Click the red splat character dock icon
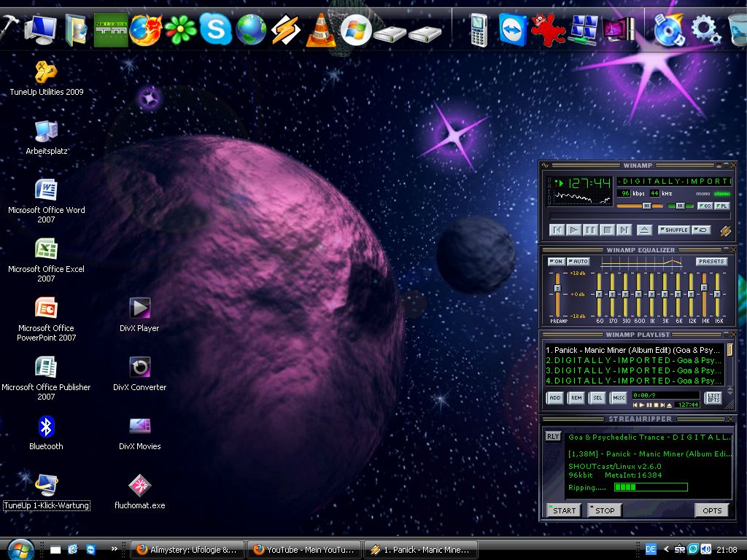 548,30
